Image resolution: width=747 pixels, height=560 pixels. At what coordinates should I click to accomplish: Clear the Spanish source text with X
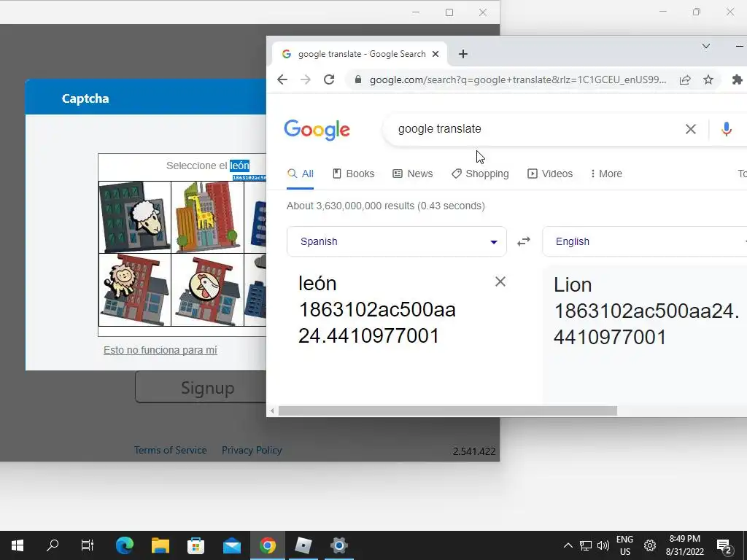(500, 281)
